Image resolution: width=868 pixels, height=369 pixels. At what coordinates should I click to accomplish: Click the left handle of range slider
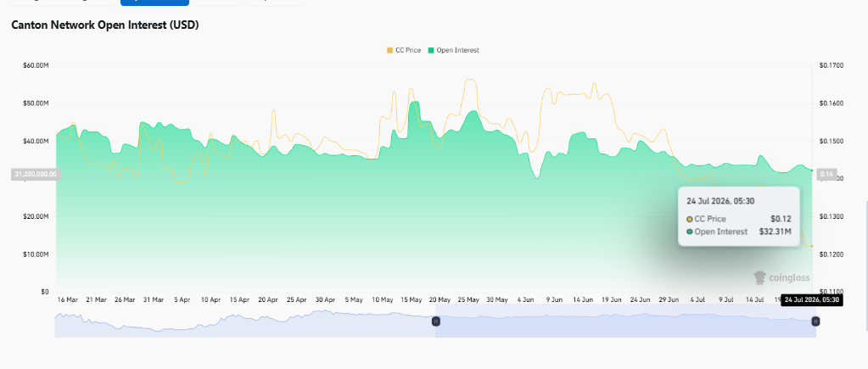pyautogui.click(x=435, y=321)
